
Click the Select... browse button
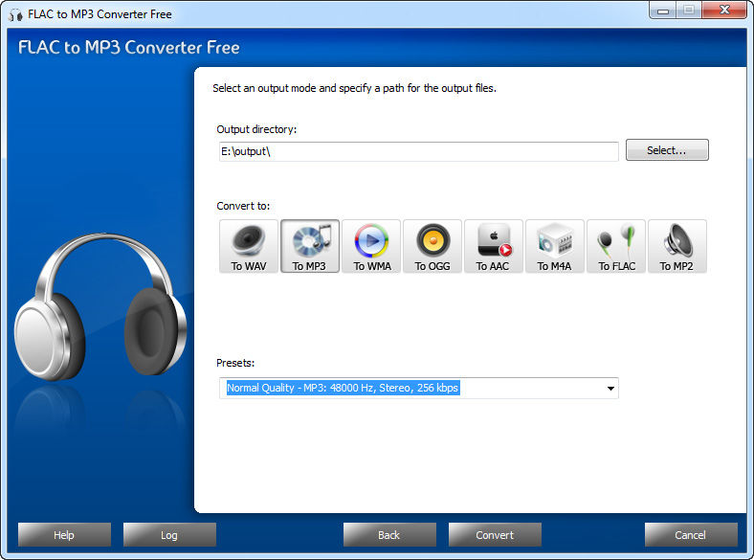tap(667, 150)
